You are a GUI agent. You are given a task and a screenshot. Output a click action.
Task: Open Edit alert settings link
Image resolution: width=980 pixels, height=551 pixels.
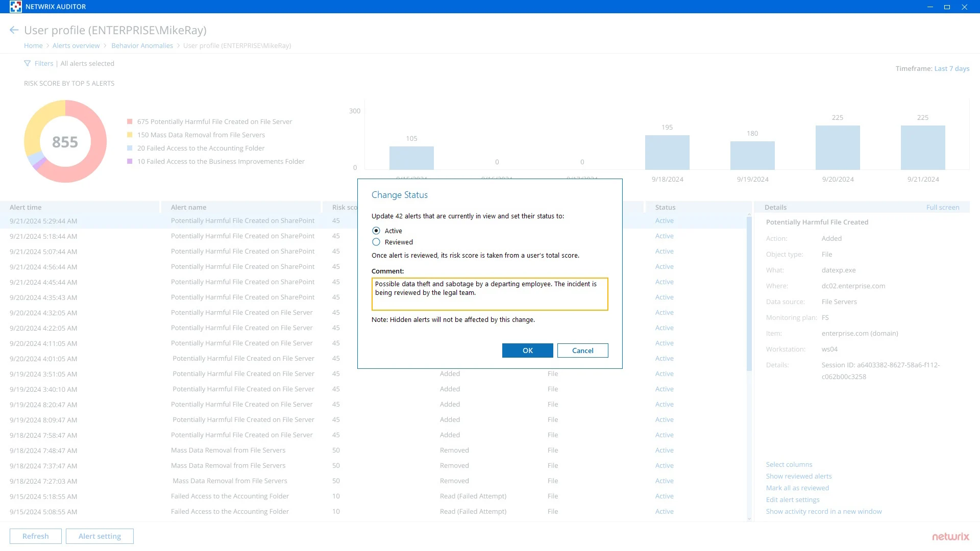(792, 500)
